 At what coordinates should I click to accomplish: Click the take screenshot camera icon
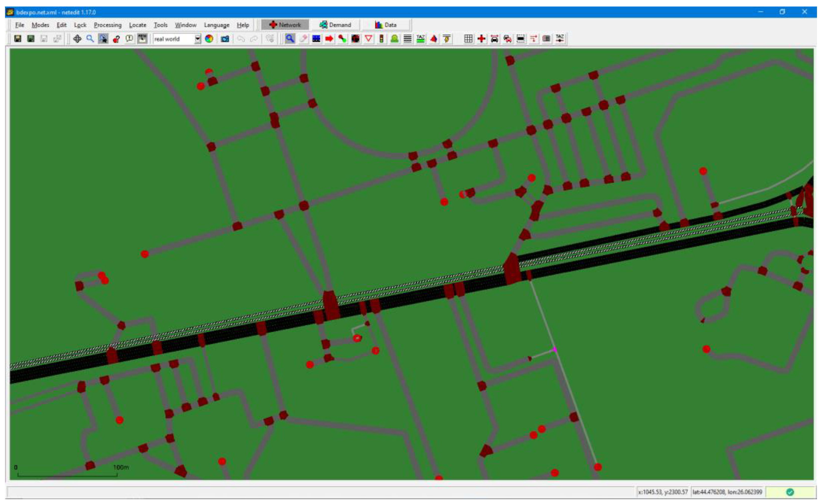tap(225, 39)
